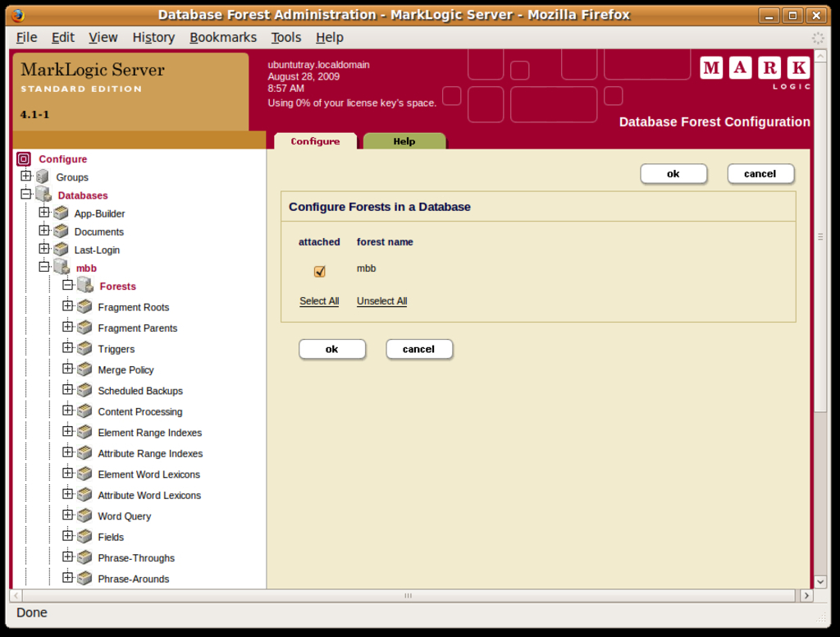Click the top cancel button
Screen dimensions: 840x637
(x=760, y=174)
